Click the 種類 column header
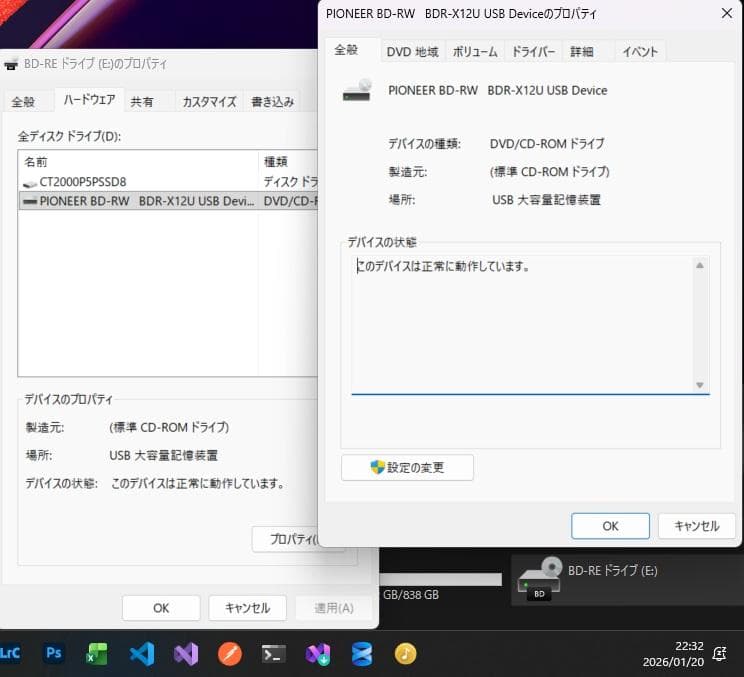Screen dimensions: 744x677 click(288, 162)
